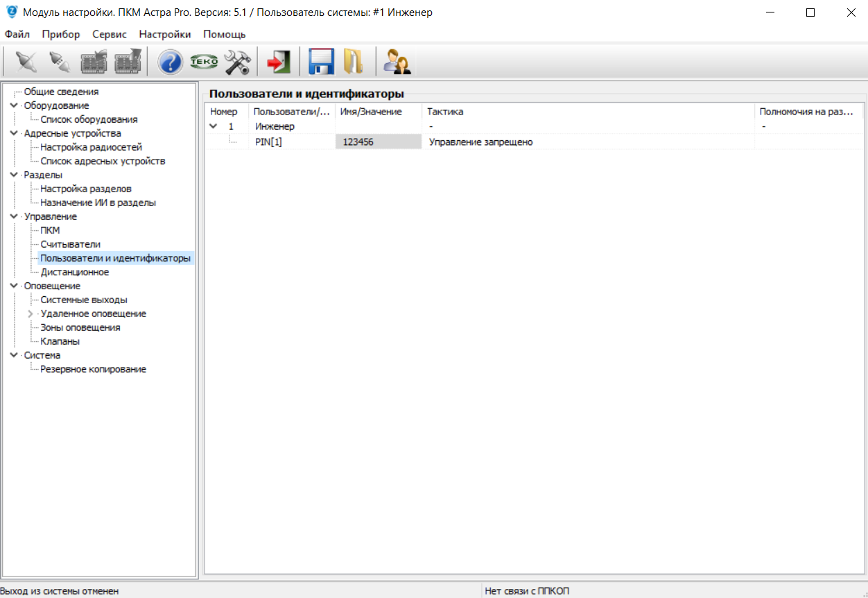Collapse user 1 Инженер row
The height and width of the screenshot is (598, 868).
tap(214, 126)
